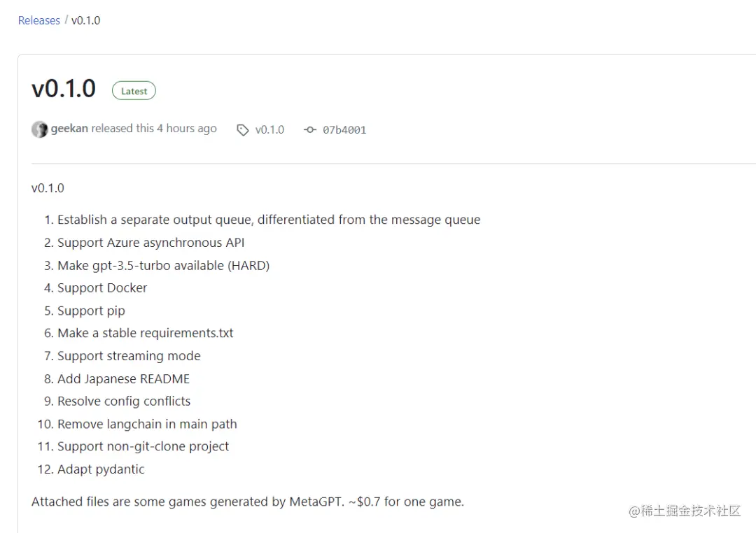Click the commit icon before 07b4001
Screen dimensions: 756x533
point(310,129)
